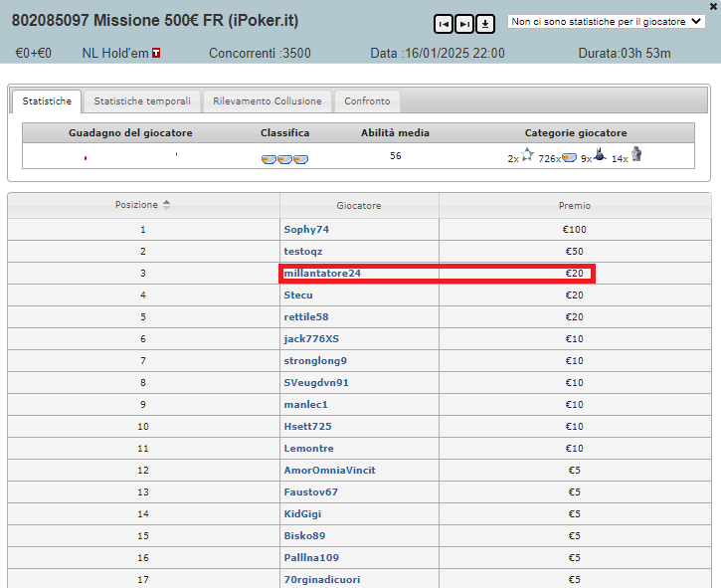Click the KidGigi player link
Screen dimensions: 721x588
pos(302,514)
